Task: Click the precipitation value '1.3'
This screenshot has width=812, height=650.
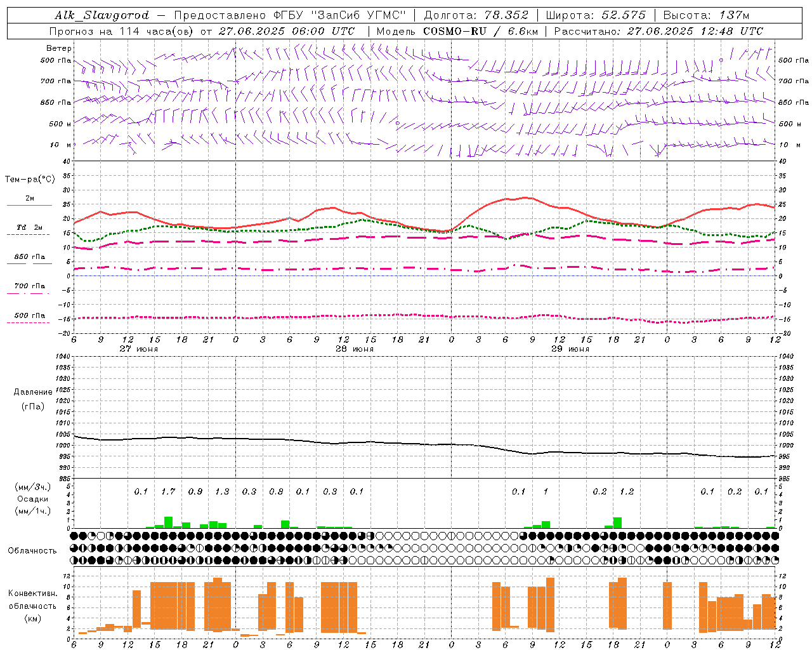Action: coord(222,491)
